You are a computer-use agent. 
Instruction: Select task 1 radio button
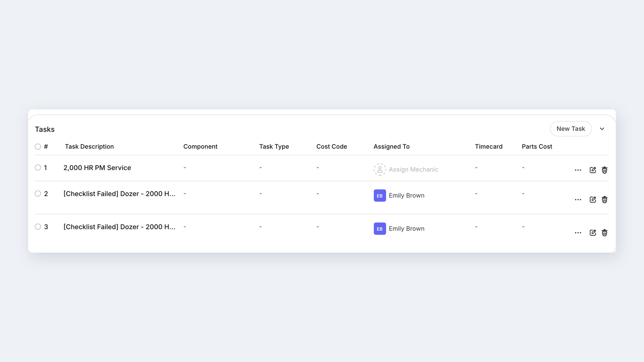pos(38,168)
